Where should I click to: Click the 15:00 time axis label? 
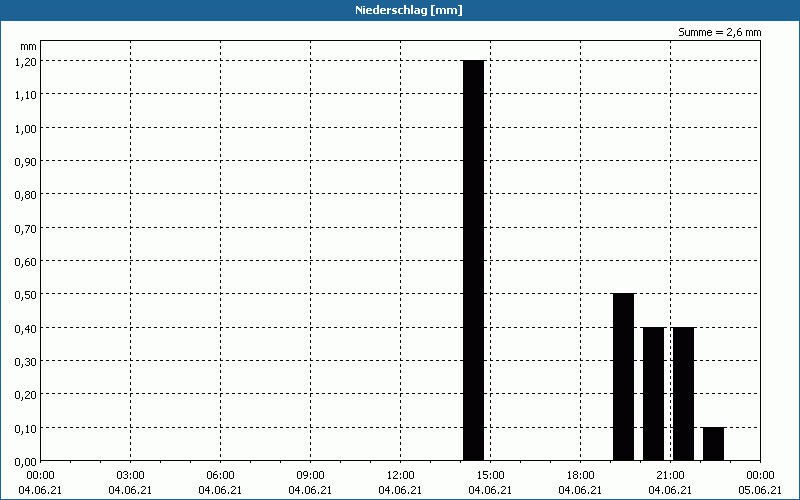[x=490, y=476]
